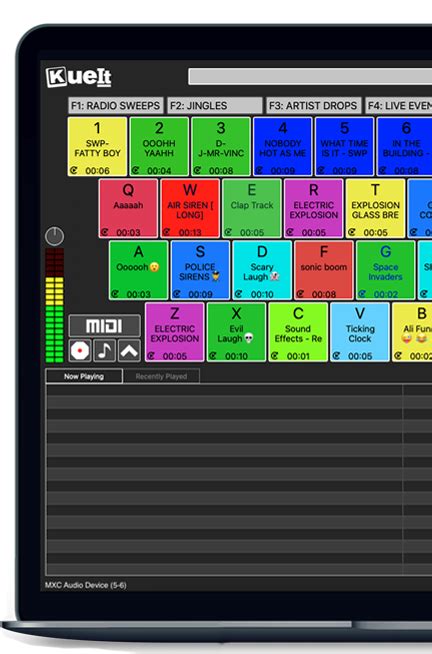432x654 pixels.
Task: Play the F sonic boom pad
Action: click(x=324, y=270)
